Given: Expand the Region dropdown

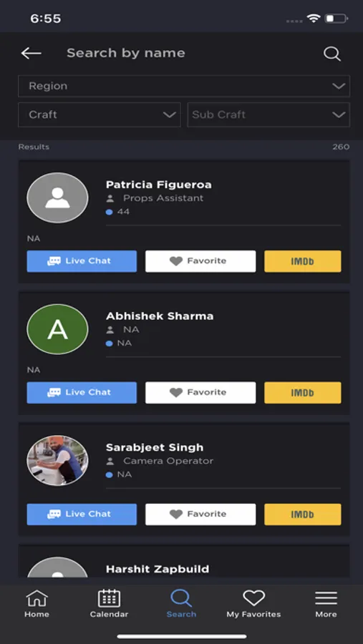Looking at the screenshot, I should (184, 87).
